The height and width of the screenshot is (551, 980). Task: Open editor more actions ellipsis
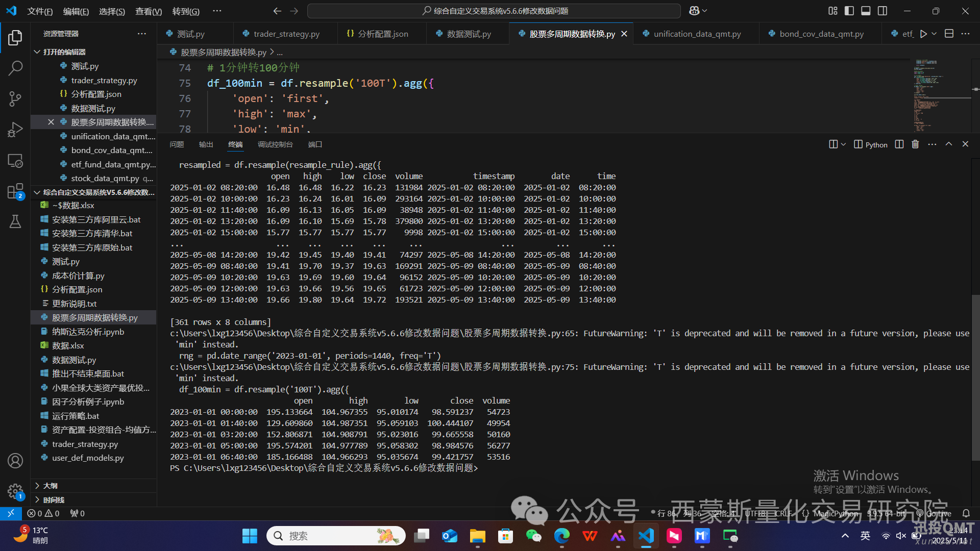[965, 34]
